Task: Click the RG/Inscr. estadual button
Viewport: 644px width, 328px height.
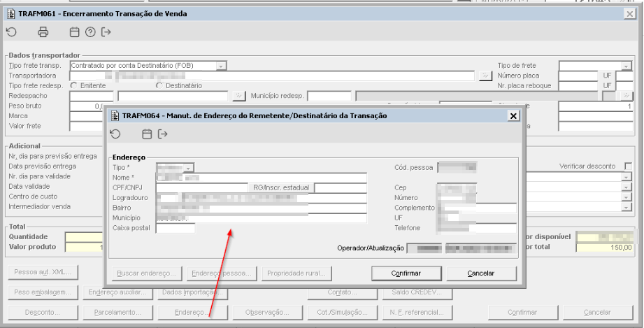Action: (281, 188)
